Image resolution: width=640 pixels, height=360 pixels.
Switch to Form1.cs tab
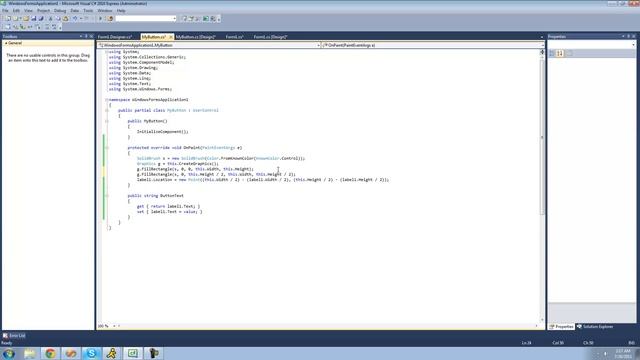[234, 37]
